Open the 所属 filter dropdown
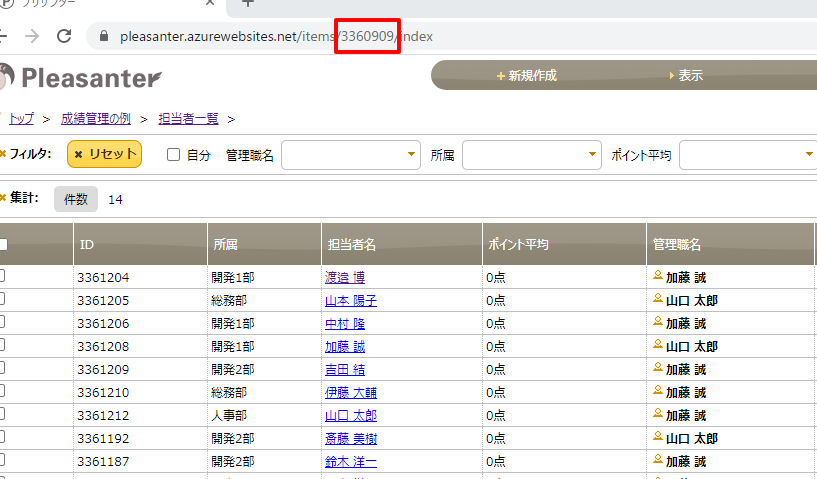This screenshot has width=817, height=479. pyautogui.click(x=531, y=155)
